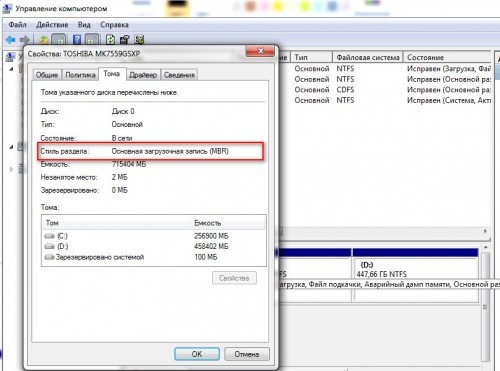The image size is (500, 371).
Task: Click the 458402 МБ capacity value
Action: pyautogui.click(x=211, y=246)
